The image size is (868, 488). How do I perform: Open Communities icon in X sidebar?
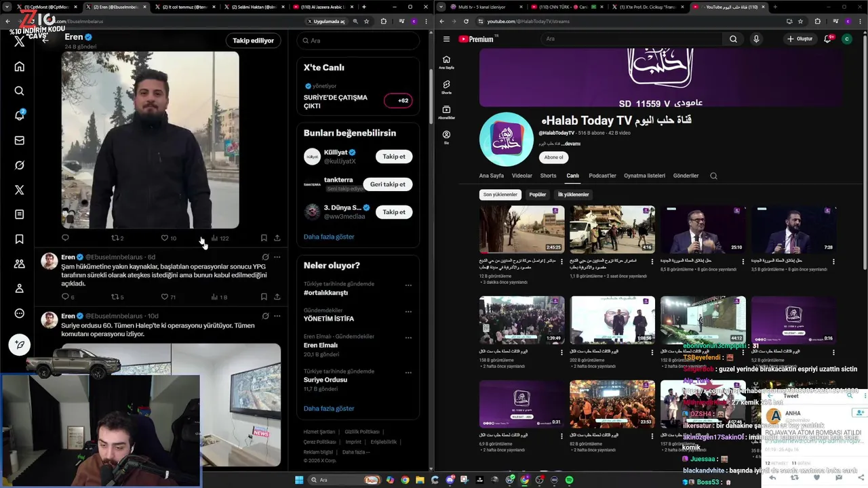tap(19, 264)
